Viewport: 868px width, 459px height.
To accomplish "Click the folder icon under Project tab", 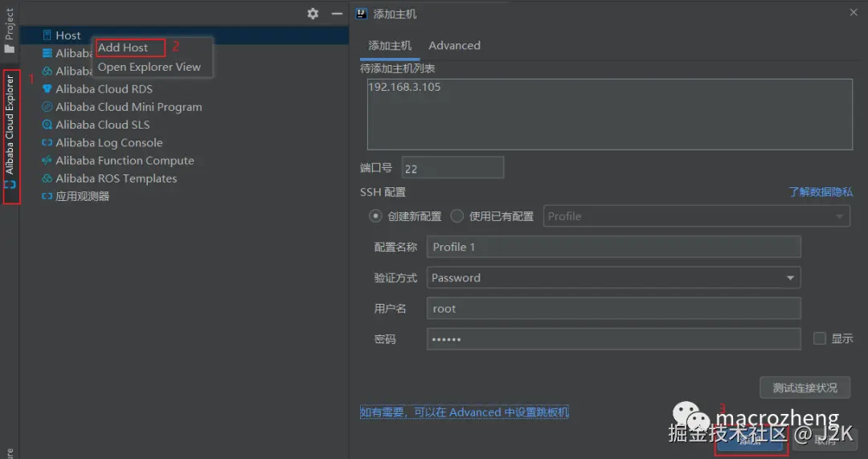I will pyautogui.click(x=9, y=49).
